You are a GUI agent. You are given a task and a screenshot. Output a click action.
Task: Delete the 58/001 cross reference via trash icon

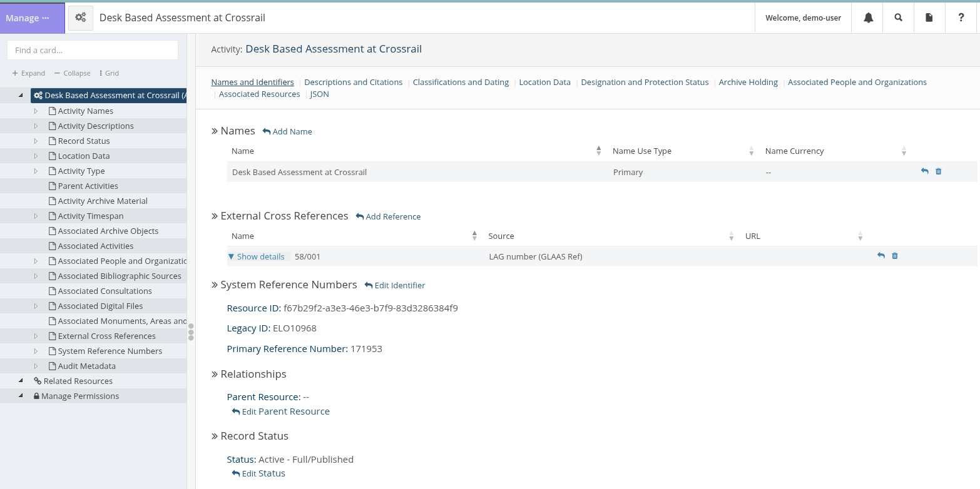pyautogui.click(x=894, y=256)
